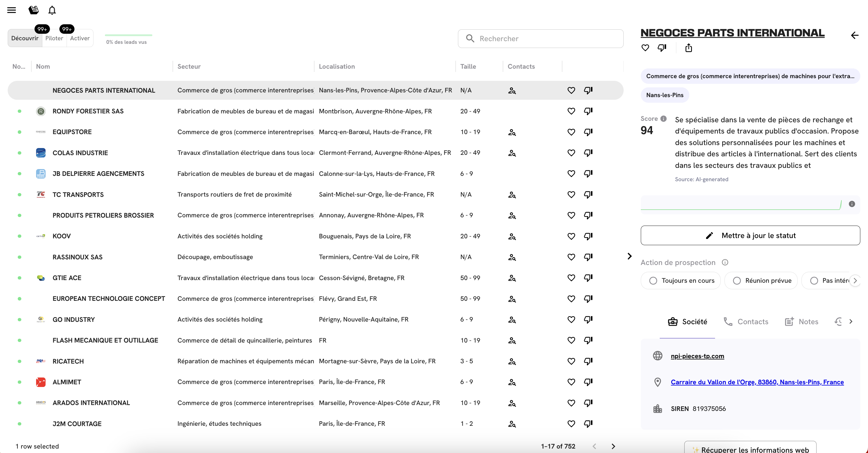Click Mettre à jour le statut button
The height and width of the screenshot is (453, 868).
click(750, 235)
